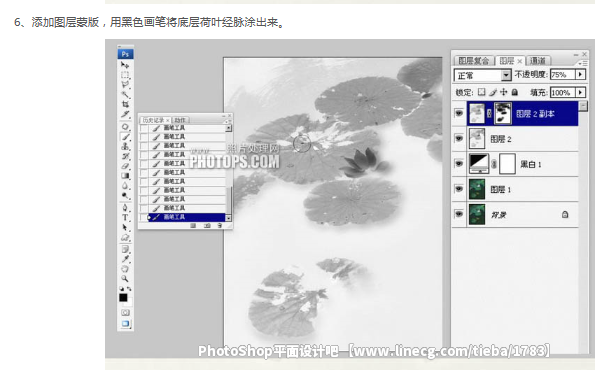
Task: Toggle lock transparent pixels
Action: (481, 92)
